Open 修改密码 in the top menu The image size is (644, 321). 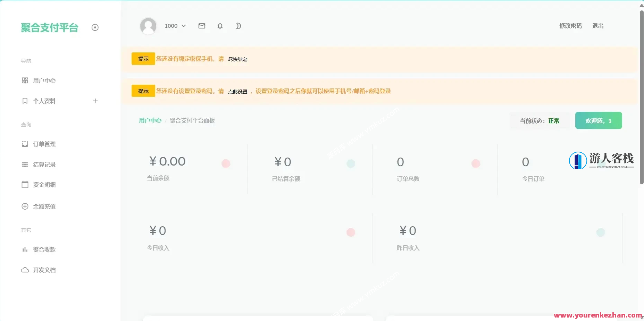570,26
